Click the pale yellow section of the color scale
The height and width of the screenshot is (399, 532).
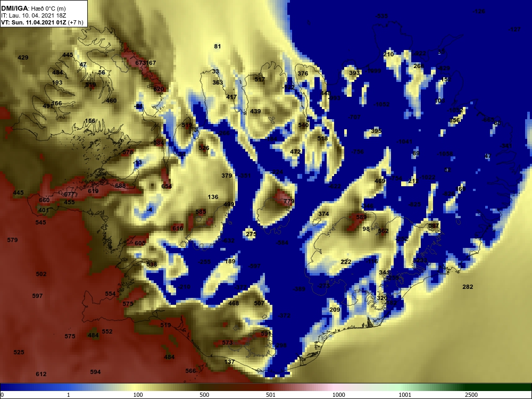click(136, 387)
